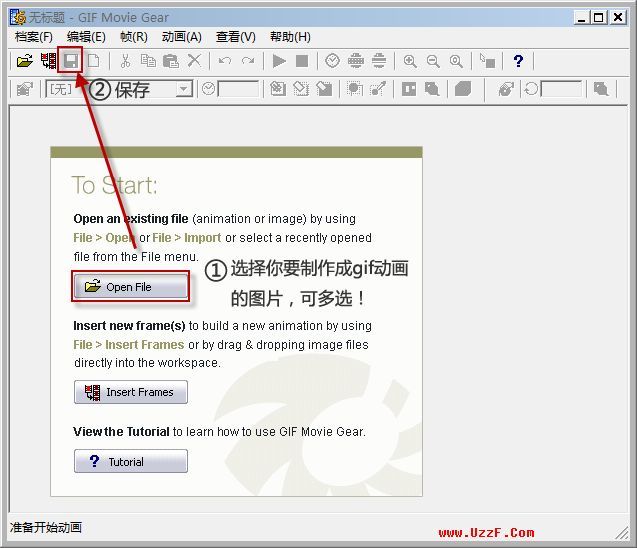Click the Zoom Out magnifier icon

pyautogui.click(x=433, y=61)
